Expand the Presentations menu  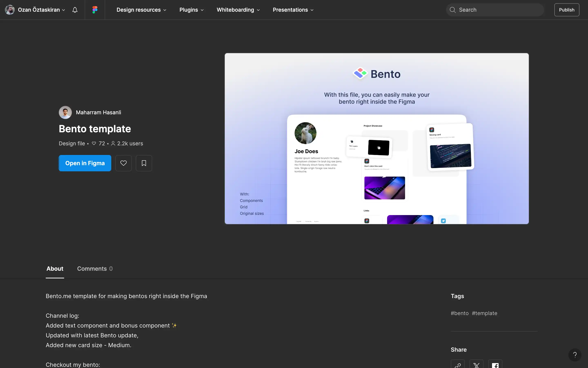[293, 10]
